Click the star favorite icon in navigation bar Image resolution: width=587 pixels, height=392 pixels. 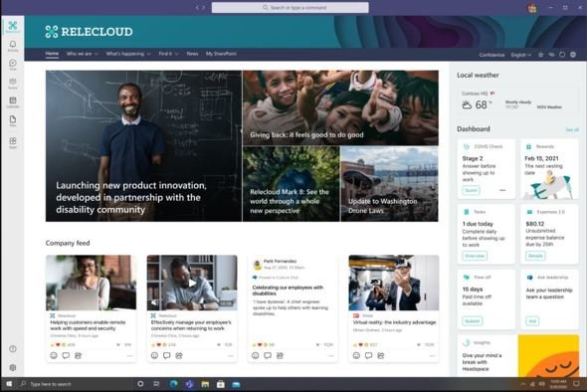[x=540, y=55]
